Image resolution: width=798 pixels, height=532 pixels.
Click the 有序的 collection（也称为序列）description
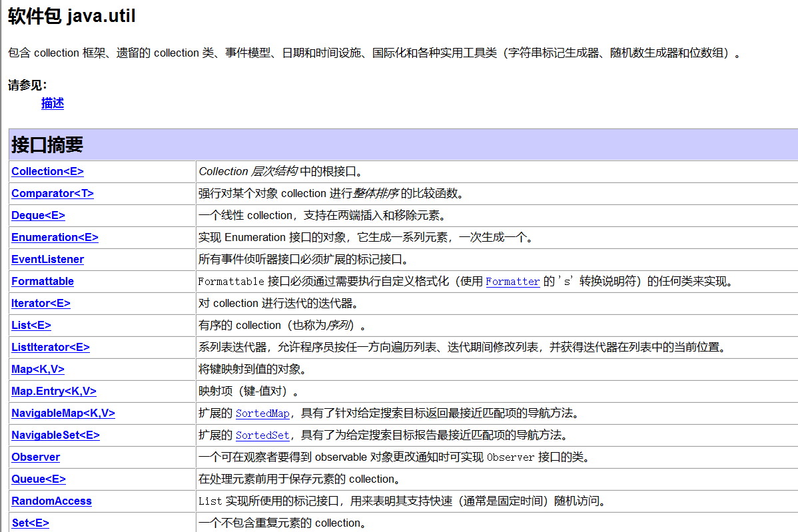click(282, 325)
